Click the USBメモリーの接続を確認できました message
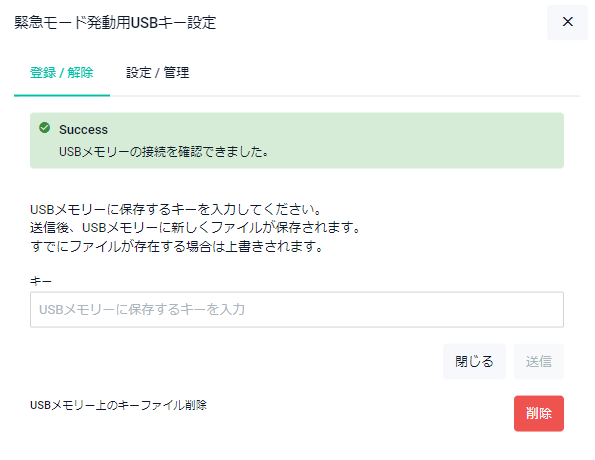Viewport: 595px width, 460px height. (164, 152)
